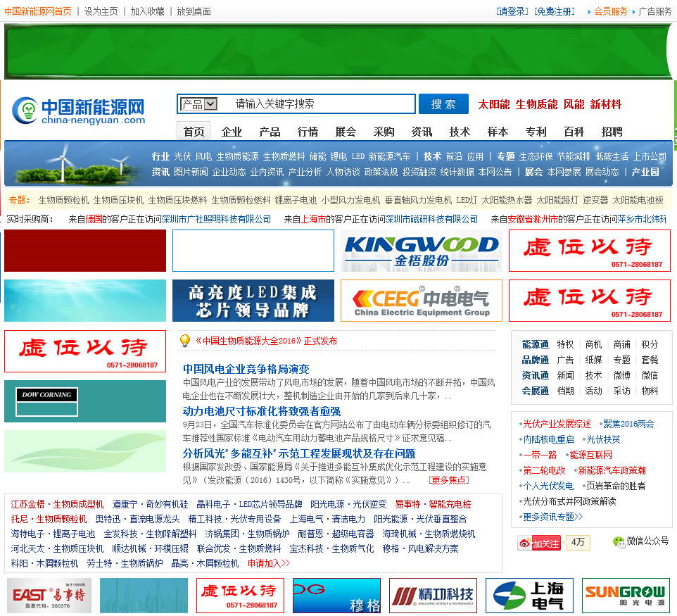Open the Kingwood 金梧股份 banner ad

pyautogui.click(x=422, y=251)
